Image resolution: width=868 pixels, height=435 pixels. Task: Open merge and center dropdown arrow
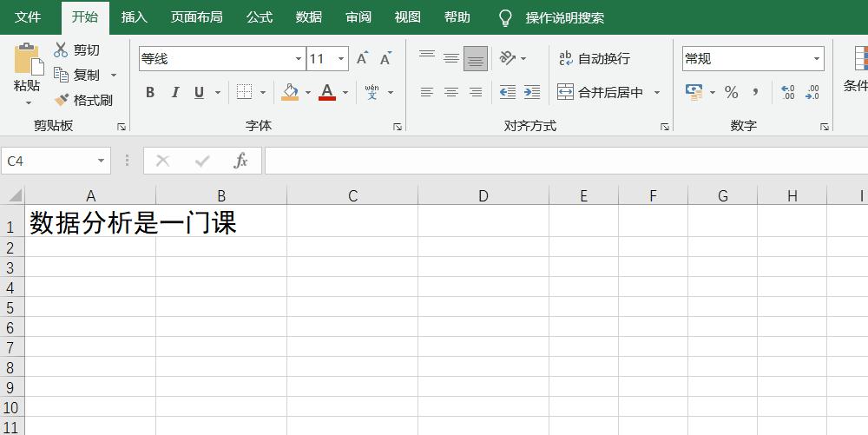pyautogui.click(x=657, y=92)
